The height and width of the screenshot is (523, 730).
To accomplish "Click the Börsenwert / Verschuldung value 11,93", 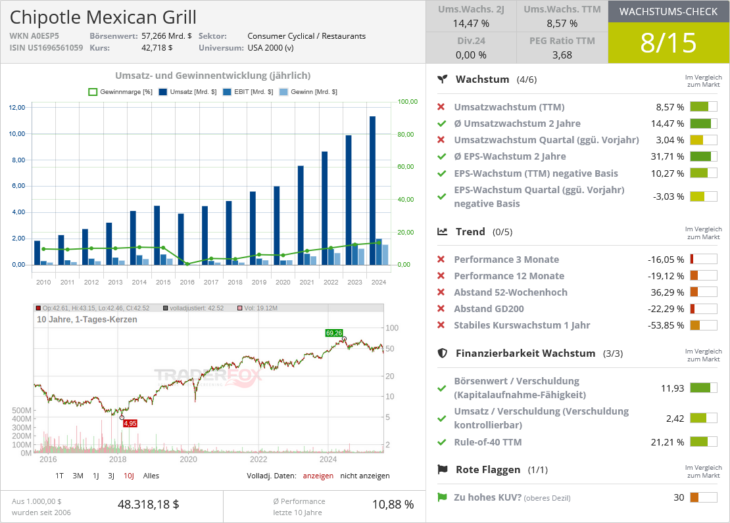I will (672, 388).
